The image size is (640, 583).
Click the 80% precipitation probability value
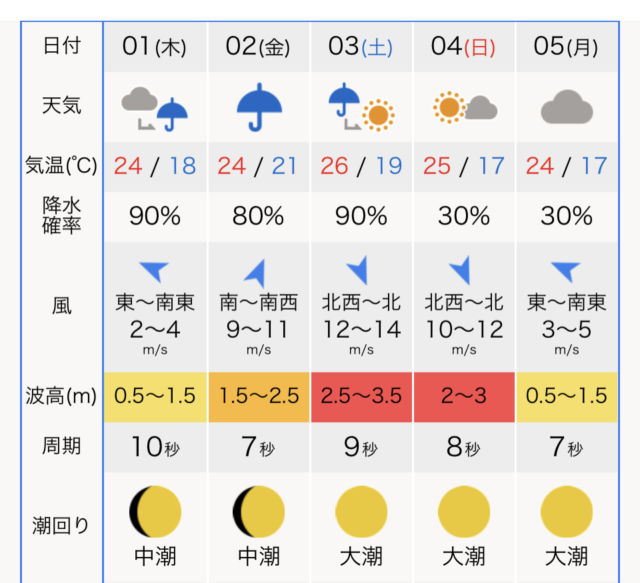(258, 216)
